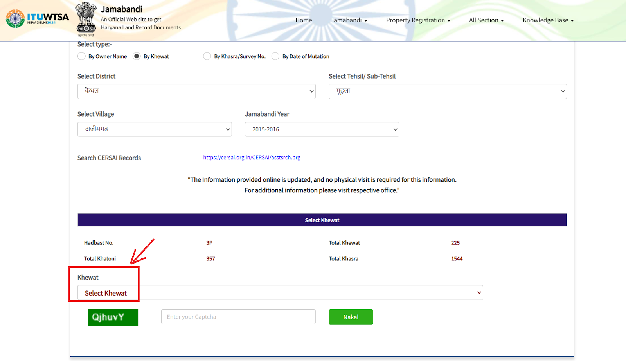Open the CERSAI records search link
The height and width of the screenshot is (364, 626).
252,158
